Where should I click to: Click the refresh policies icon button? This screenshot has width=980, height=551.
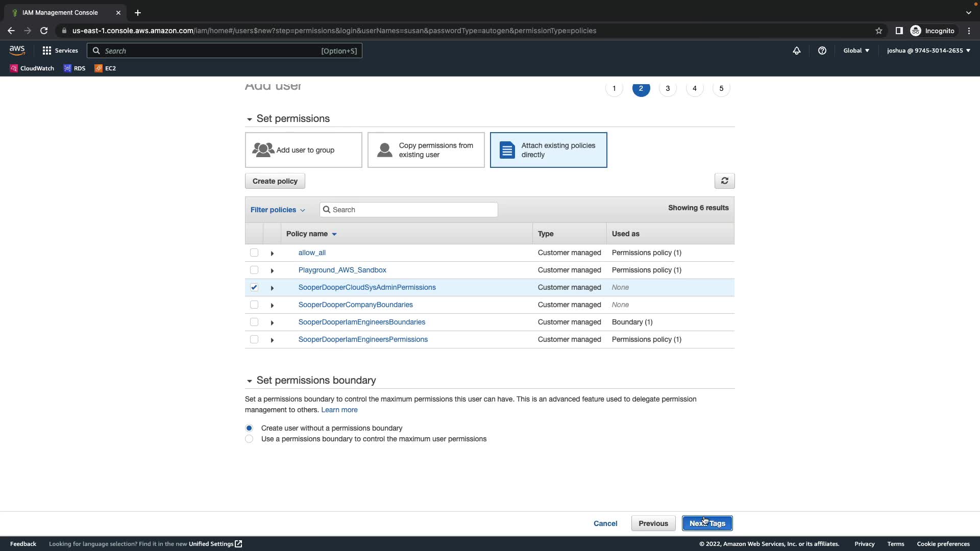(724, 181)
